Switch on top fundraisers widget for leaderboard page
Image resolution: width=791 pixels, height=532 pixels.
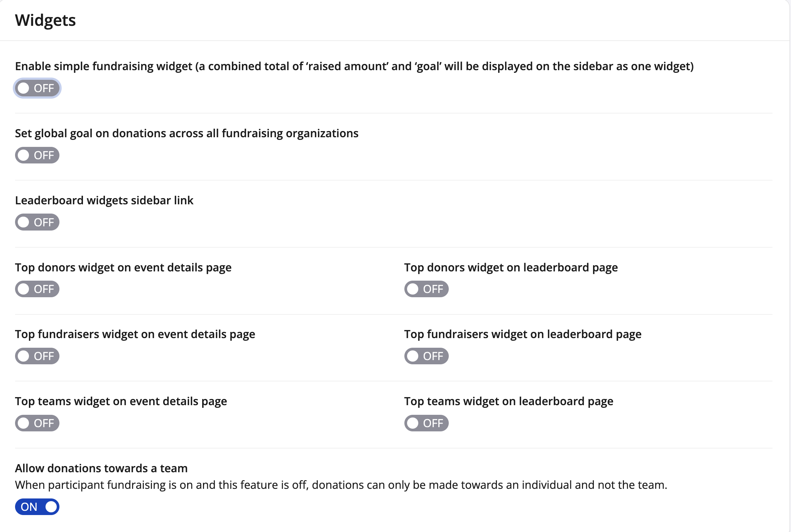[426, 356]
